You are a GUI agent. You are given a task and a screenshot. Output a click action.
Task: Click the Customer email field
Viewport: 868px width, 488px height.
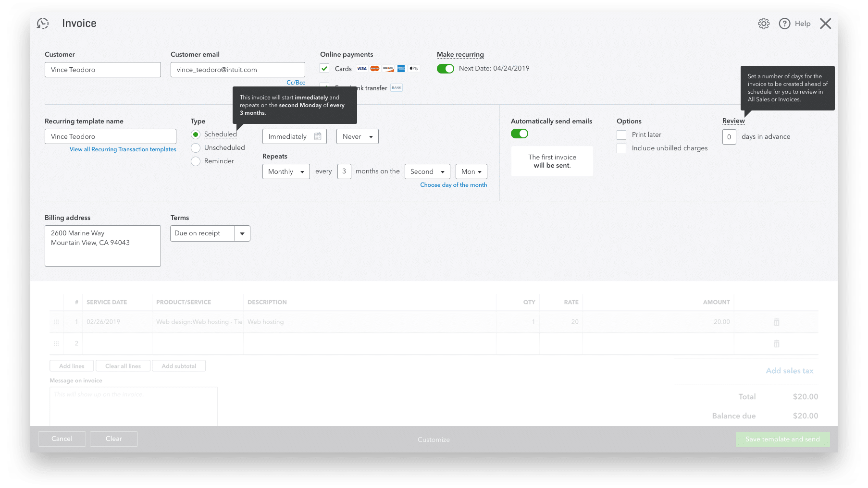pos(238,70)
